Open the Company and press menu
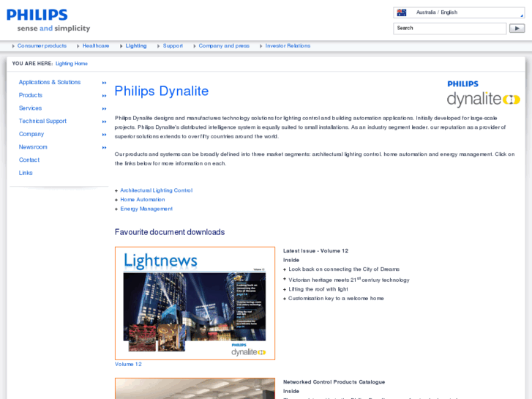 tap(224, 46)
